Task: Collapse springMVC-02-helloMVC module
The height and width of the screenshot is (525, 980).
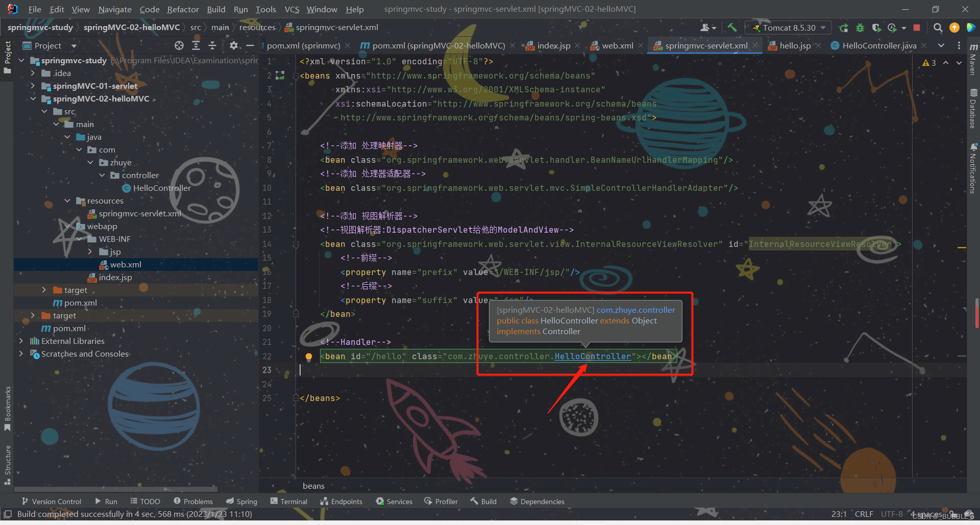Action: pos(33,98)
